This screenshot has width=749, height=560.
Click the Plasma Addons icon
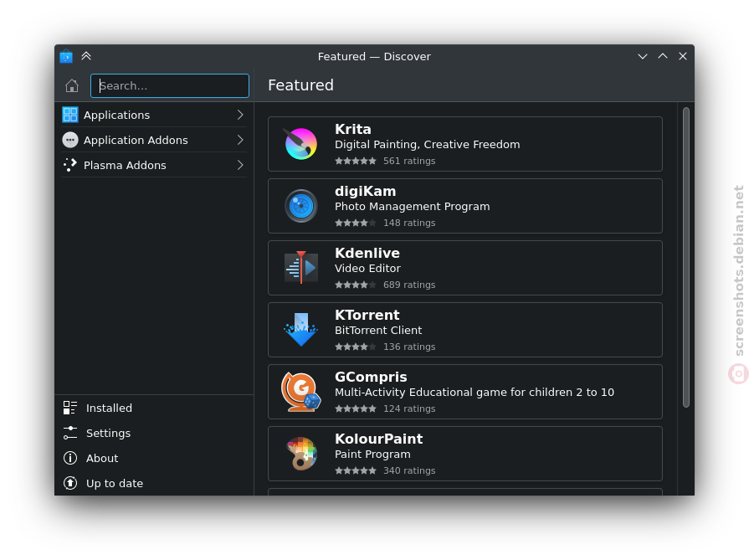70,165
